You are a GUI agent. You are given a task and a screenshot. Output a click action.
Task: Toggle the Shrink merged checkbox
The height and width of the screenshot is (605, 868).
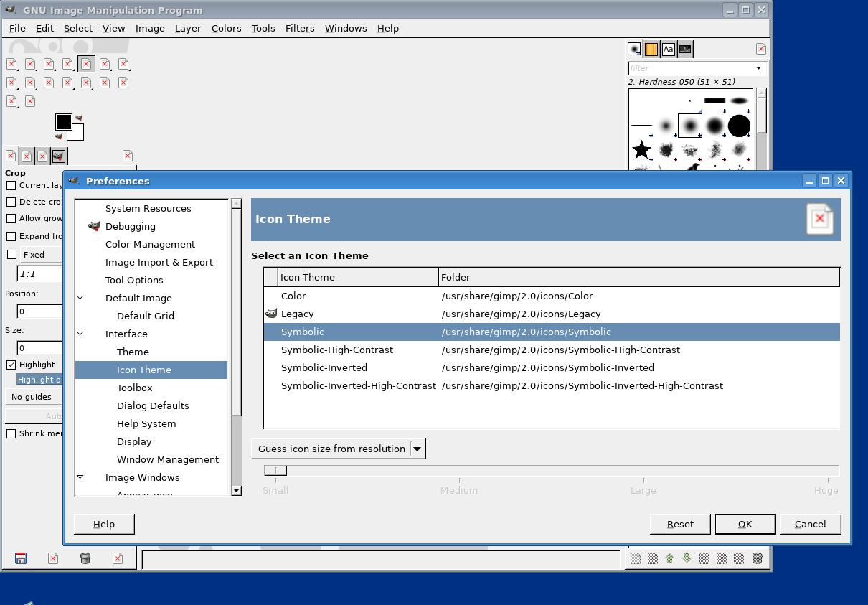click(11, 433)
